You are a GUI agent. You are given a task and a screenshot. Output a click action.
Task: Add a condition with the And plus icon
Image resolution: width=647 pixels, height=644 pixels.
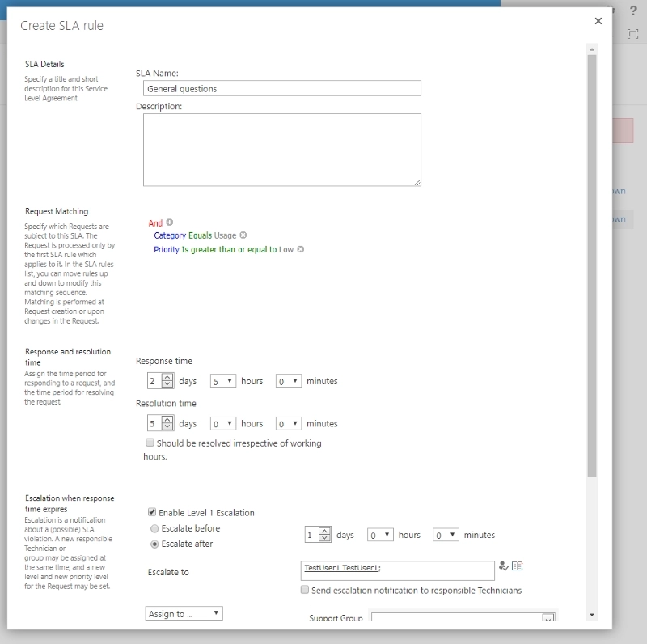[x=169, y=222]
